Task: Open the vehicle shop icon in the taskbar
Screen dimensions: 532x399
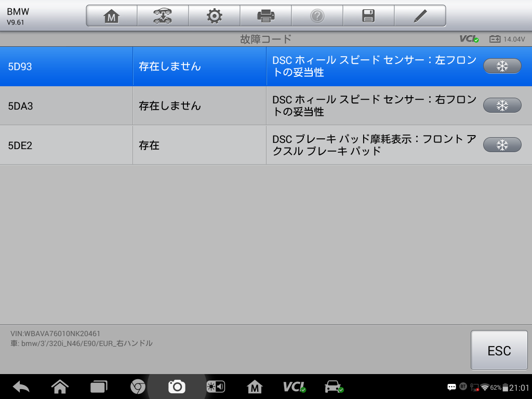Action: pos(334,387)
